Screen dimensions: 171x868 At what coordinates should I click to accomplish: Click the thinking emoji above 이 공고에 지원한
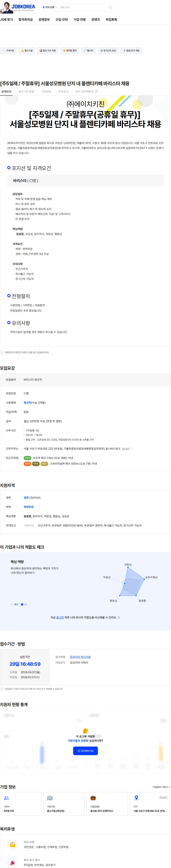click(85, 731)
